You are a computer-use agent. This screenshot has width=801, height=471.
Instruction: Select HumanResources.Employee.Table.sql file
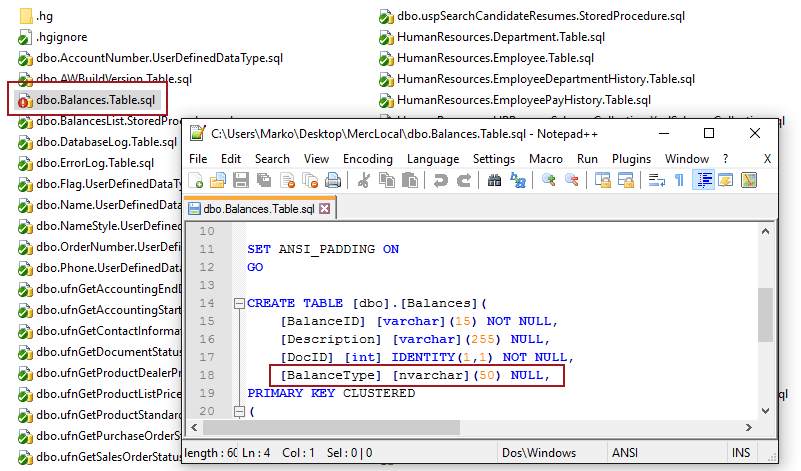tap(486, 58)
